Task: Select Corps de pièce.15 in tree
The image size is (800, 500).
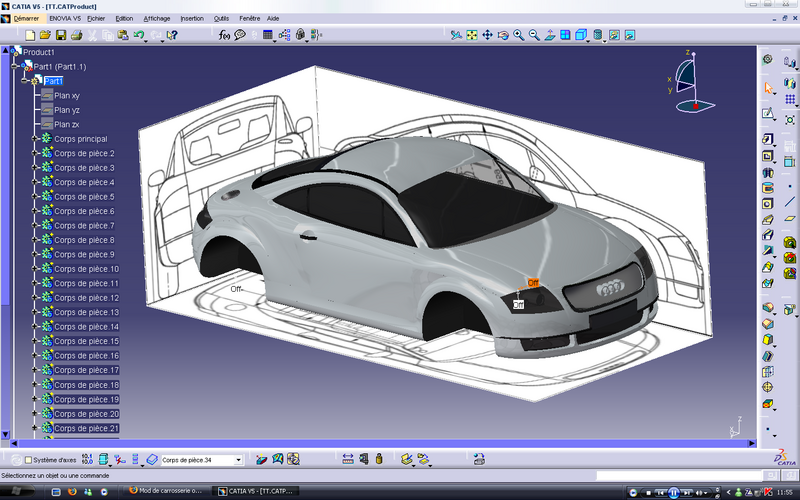Action: click(x=86, y=342)
